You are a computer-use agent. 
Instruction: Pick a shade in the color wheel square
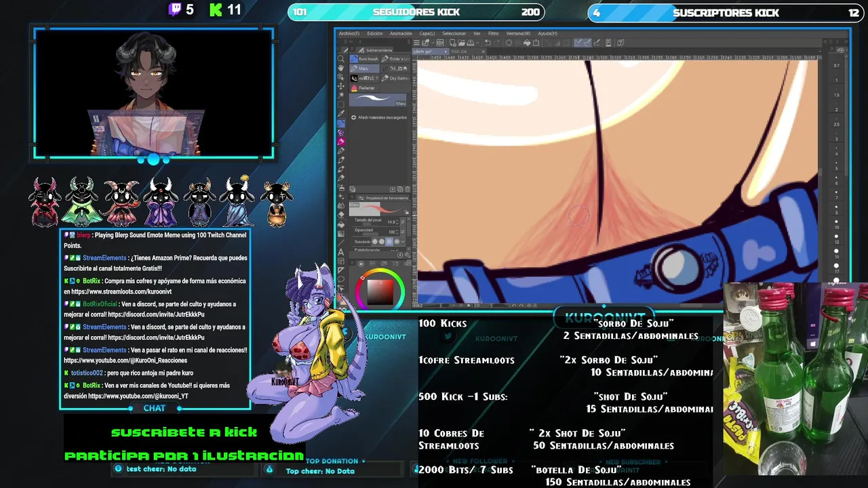coord(380,292)
